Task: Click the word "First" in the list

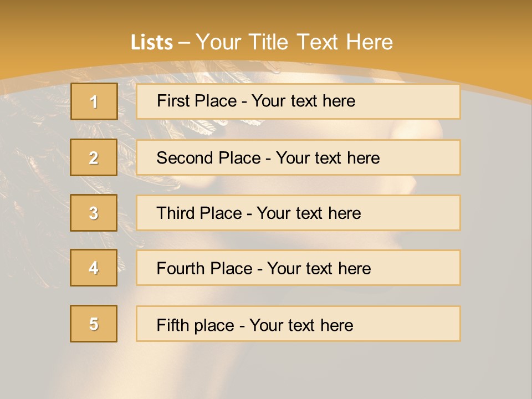Action: 173,101
